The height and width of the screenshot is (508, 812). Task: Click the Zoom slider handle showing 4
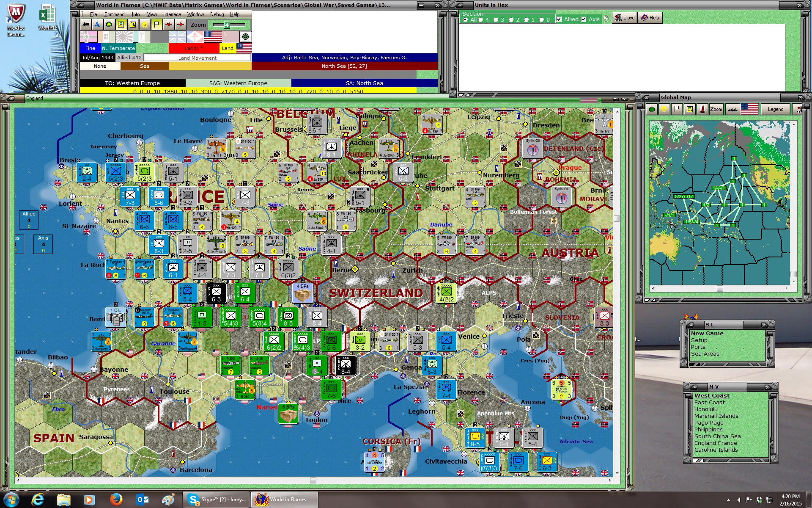coord(227,25)
